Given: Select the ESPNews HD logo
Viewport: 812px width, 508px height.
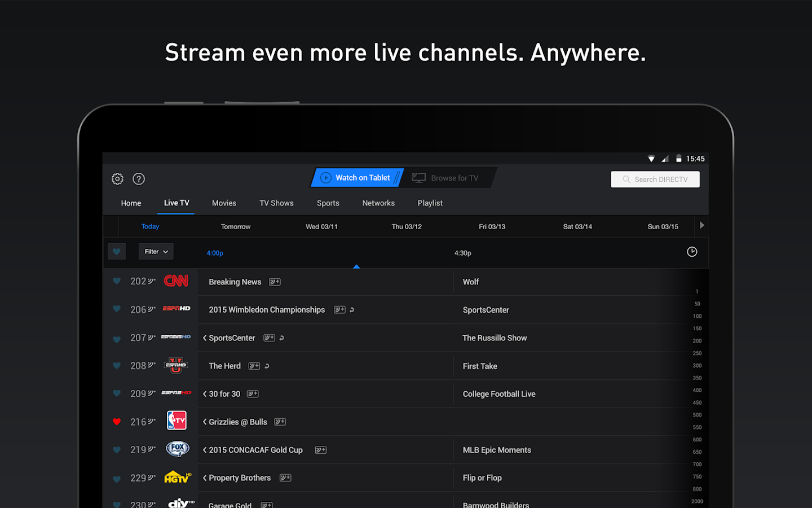Looking at the screenshot, I should (x=176, y=337).
